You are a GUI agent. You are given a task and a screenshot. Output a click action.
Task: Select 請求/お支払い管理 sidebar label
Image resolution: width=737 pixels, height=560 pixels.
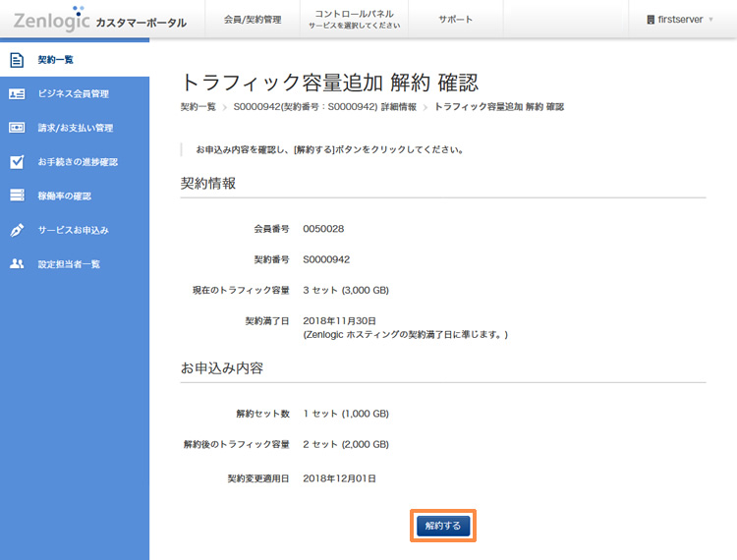(x=76, y=128)
